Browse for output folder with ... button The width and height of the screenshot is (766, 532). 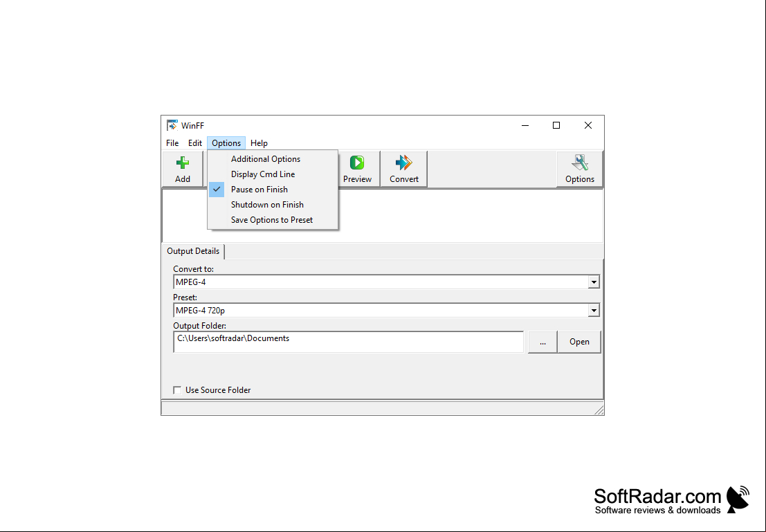(x=542, y=342)
